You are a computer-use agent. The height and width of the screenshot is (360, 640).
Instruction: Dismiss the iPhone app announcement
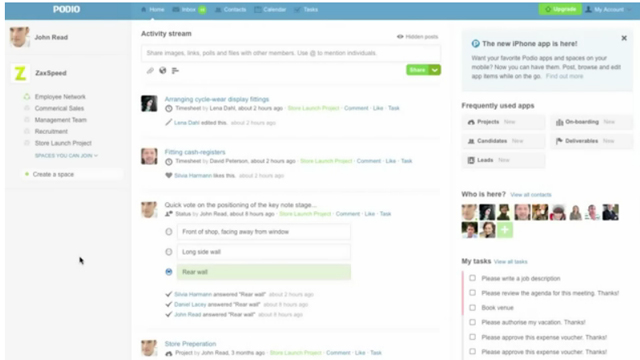[x=624, y=38]
